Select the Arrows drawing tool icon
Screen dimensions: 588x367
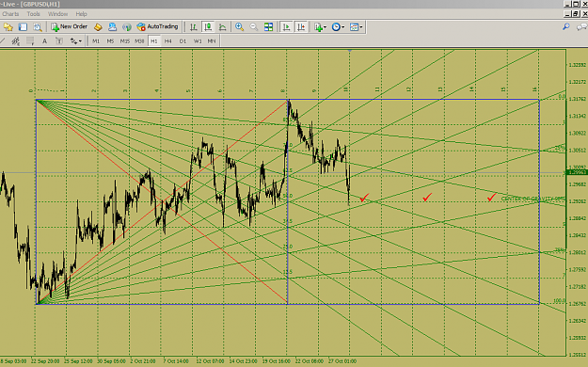73,40
